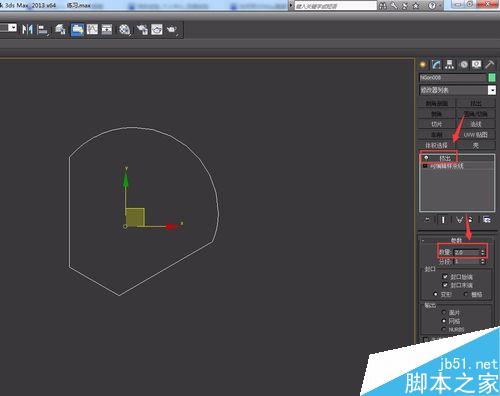Viewport: 500px width, 396px height.
Task: Select the Morph capping radio button
Action: click(435, 294)
